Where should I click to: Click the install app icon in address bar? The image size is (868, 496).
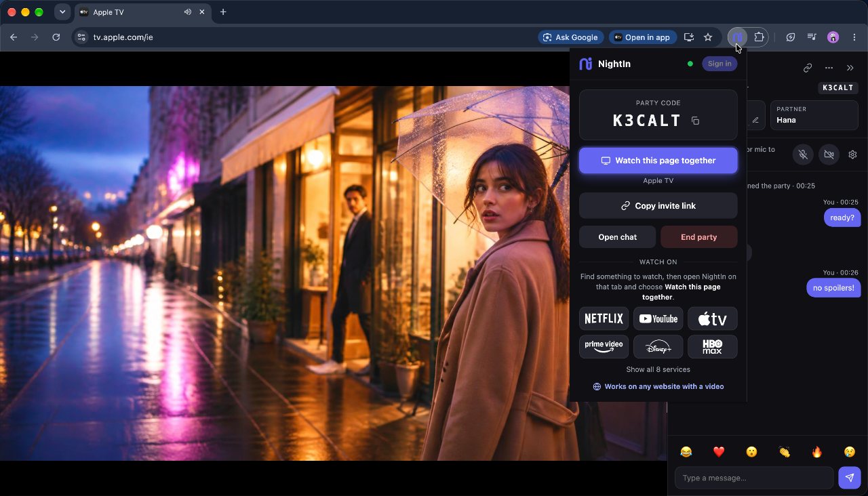[x=689, y=37]
